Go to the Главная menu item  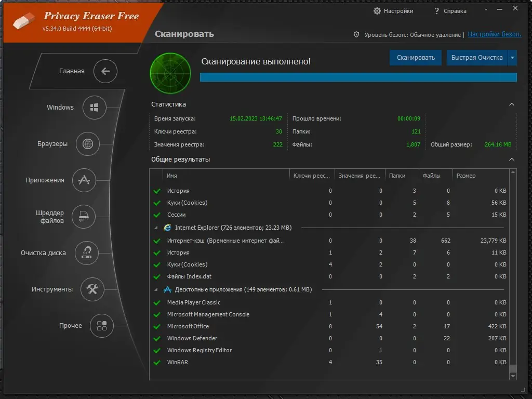point(72,71)
